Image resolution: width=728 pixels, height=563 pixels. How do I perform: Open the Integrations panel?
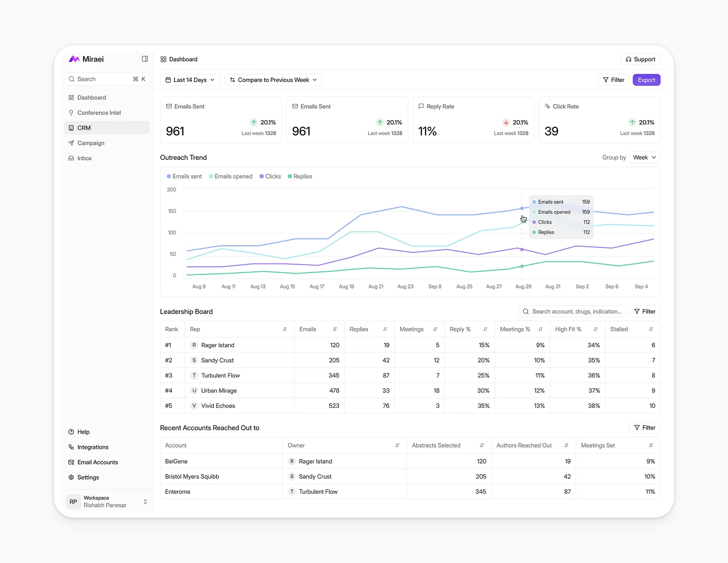click(x=93, y=447)
